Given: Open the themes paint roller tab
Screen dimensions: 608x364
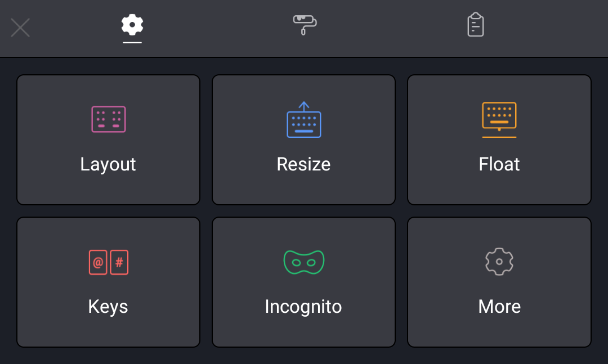Looking at the screenshot, I should point(305,25).
